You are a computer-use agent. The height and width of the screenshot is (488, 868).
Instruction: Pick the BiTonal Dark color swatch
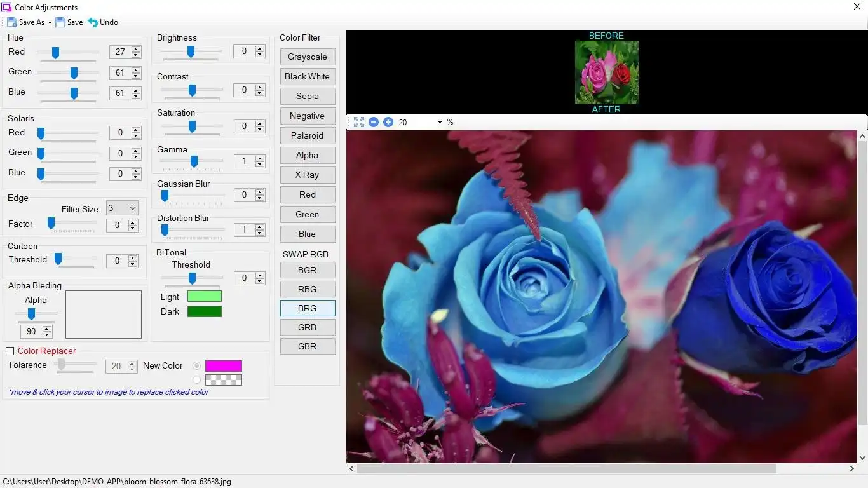tap(205, 311)
